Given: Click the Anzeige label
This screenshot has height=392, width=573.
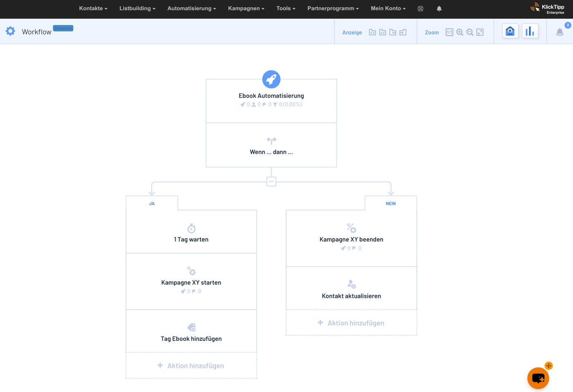Looking at the screenshot, I should 352,33.
